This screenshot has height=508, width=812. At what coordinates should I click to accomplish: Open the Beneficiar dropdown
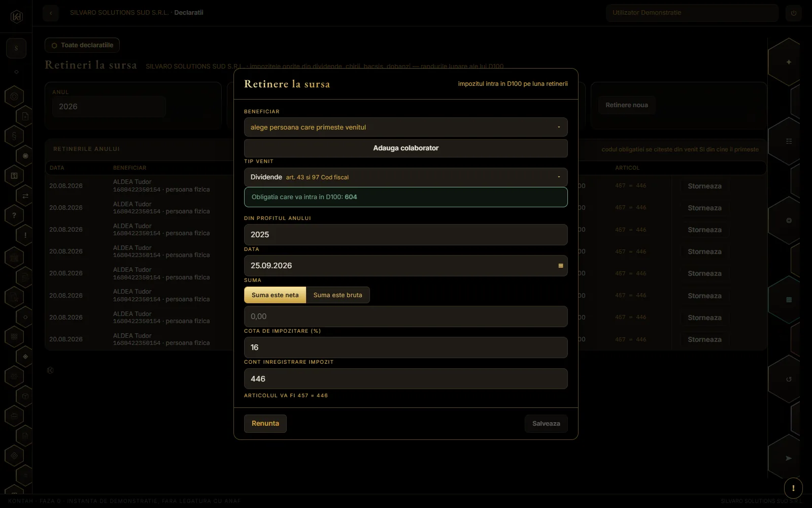click(406, 127)
